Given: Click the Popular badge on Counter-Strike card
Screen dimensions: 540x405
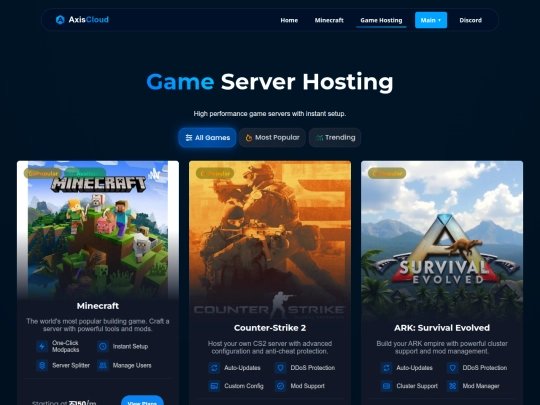Looking at the screenshot, I should [x=215, y=173].
